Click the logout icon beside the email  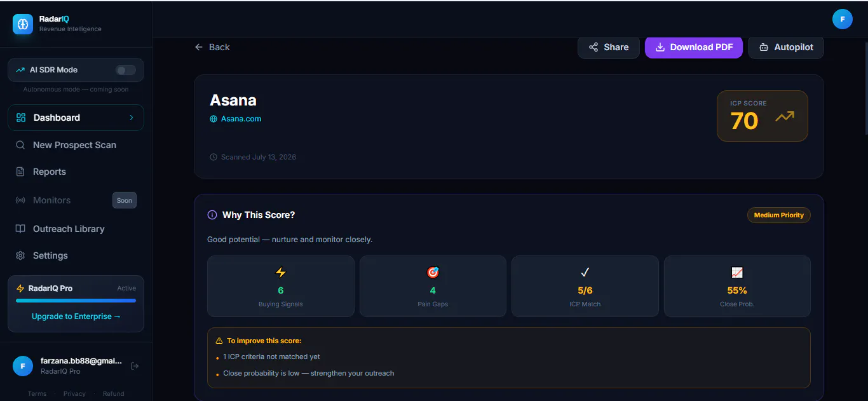pyautogui.click(x=135, y=366)
